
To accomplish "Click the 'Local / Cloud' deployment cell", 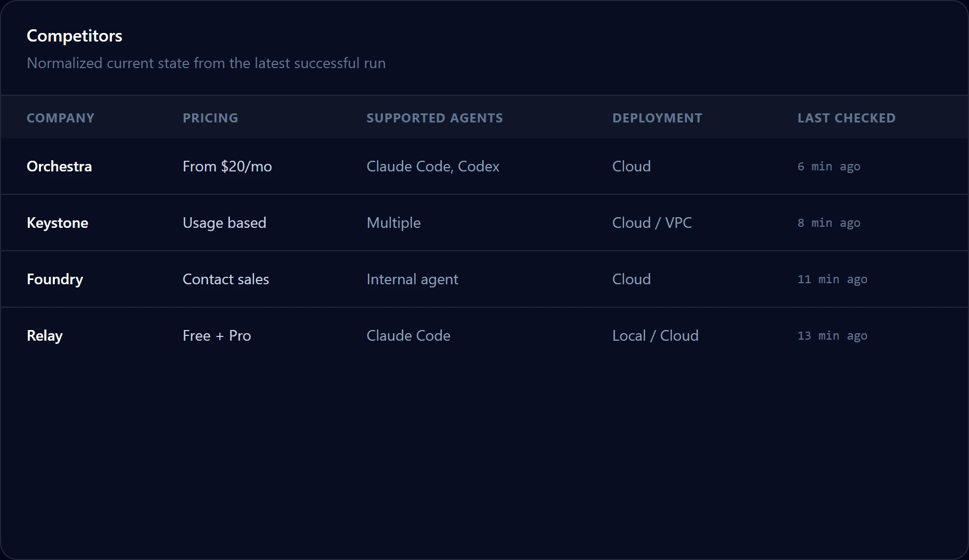I will pos(655,335).
